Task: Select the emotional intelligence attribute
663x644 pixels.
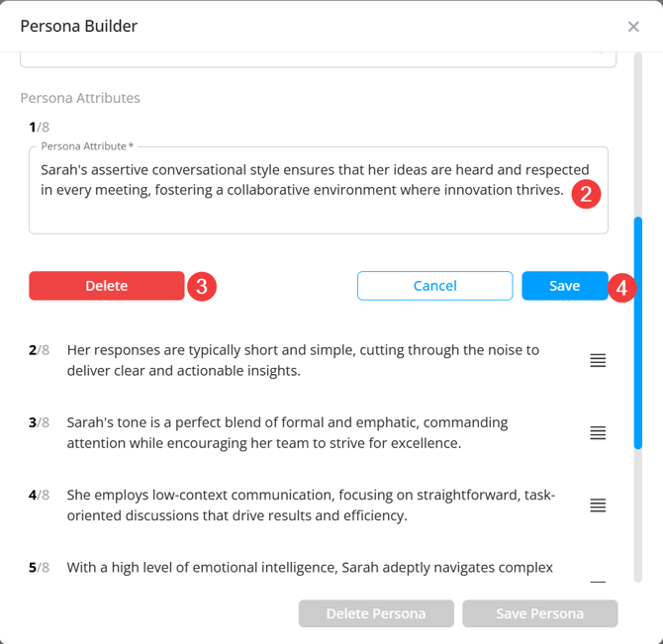Action: [x=309, y=568]
